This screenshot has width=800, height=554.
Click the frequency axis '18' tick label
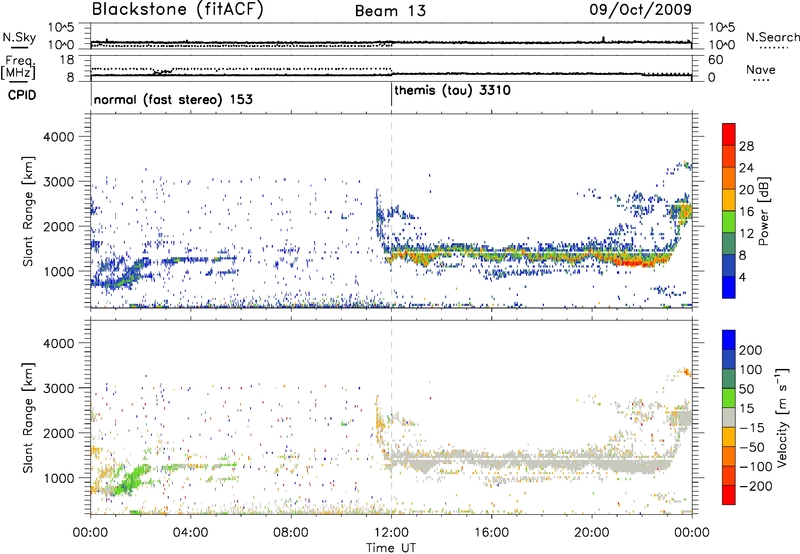point(67,60)
